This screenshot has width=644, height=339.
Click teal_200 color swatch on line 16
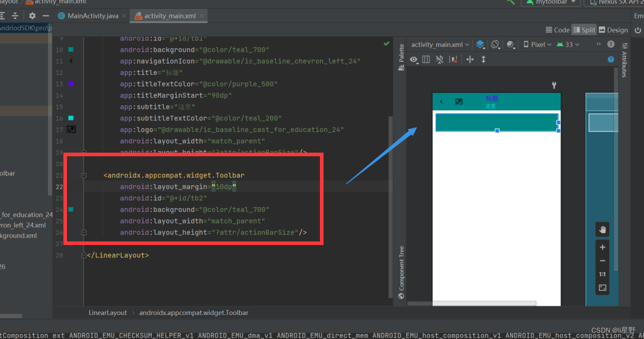tap(71, 118)
